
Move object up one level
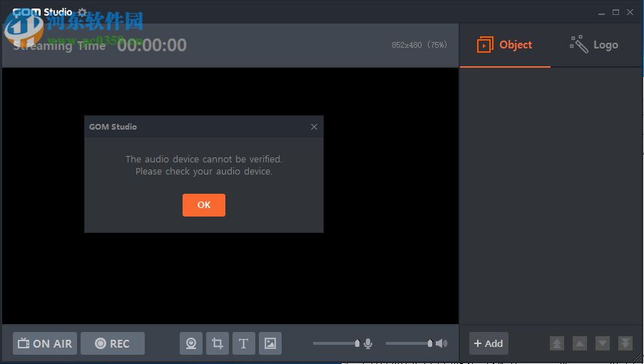580,343
